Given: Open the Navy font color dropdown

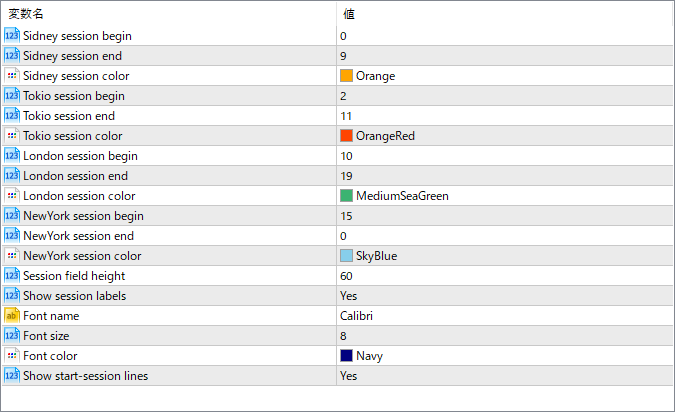Looking at the screenshot, I should pyautogui.click(x=369, y=356).
